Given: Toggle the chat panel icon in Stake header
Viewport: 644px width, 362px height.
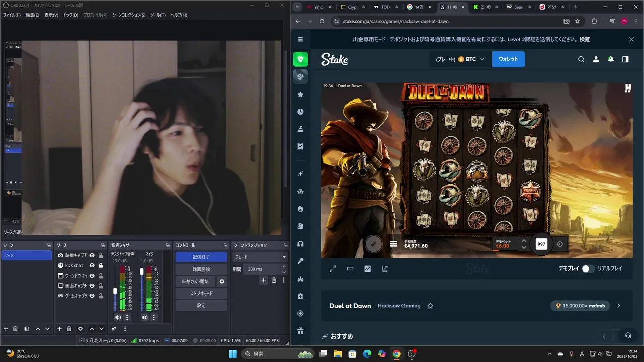Looking at the screenshot, I should 625,59.
